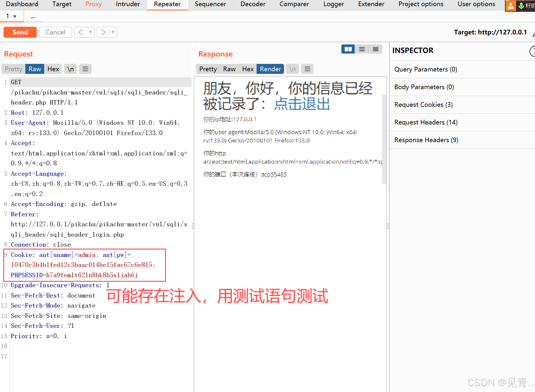Open the Request options hamburger menu
Image resolution: width=535 pixels, height=392 pixels.
(85, 69)
